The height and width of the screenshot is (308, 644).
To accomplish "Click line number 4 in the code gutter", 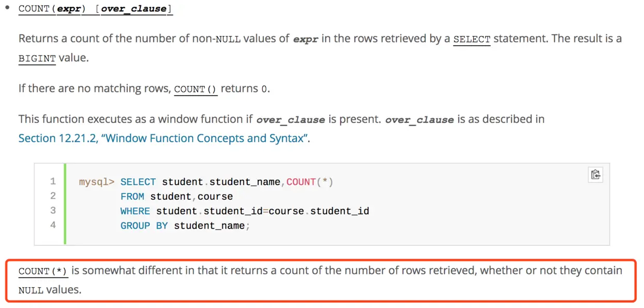I will coord(53,225).
